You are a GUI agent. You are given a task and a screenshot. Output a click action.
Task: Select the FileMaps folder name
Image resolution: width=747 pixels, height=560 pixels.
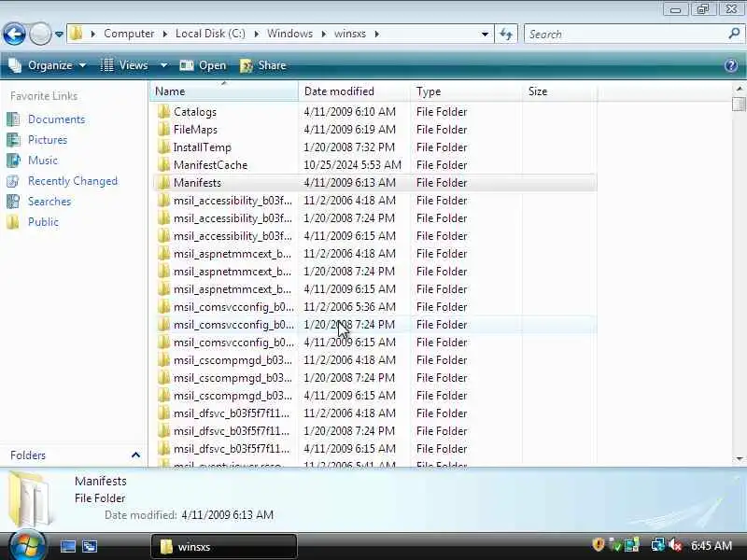coord(195,130)
